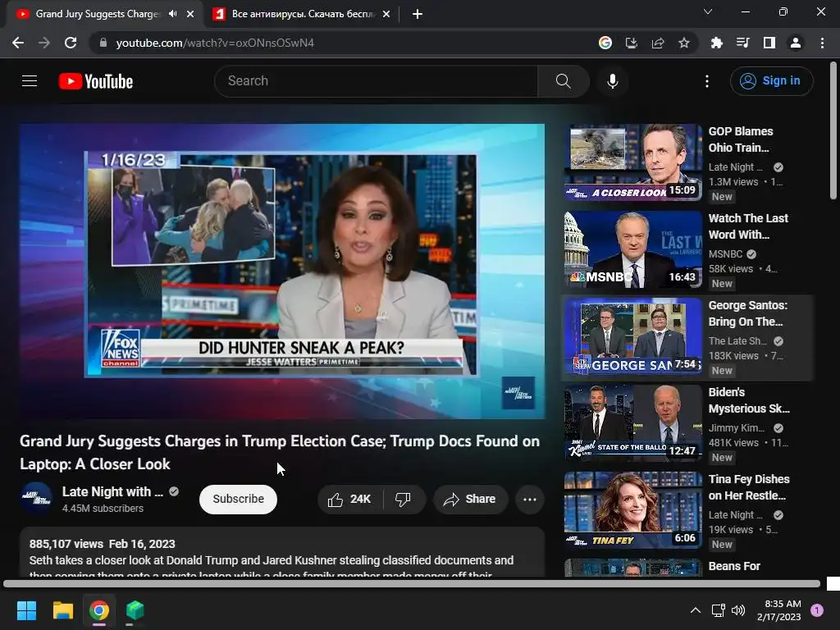Switch to Grand Jury Suggests Charges tab
This screenshot has width=840, height=630.
97,14
